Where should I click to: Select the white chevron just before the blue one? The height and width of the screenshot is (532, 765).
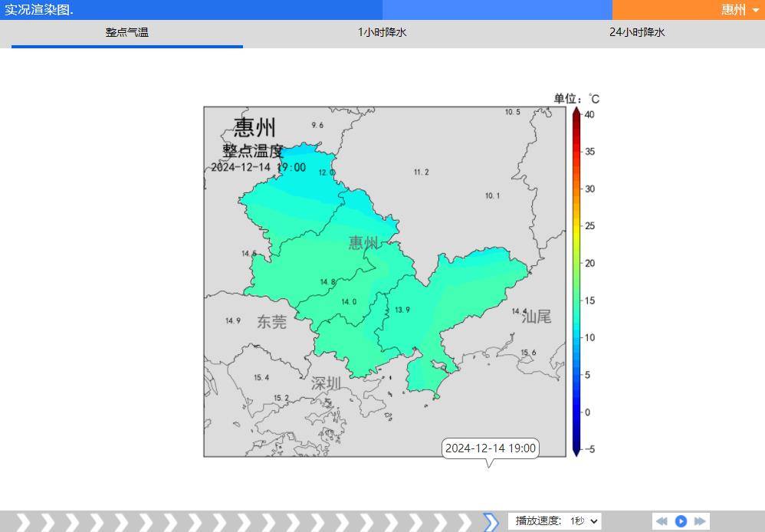(466, 522)
